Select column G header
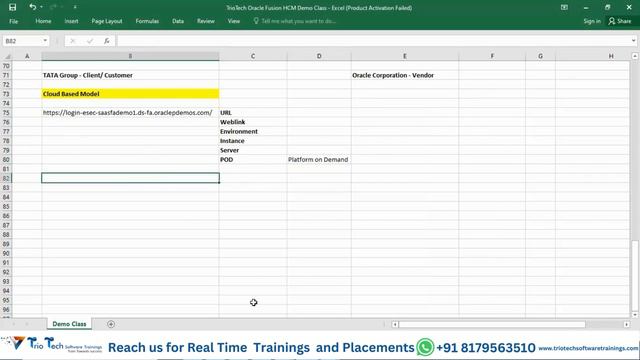This screenshot has width=640, height=360. click(x=540, y=56)
